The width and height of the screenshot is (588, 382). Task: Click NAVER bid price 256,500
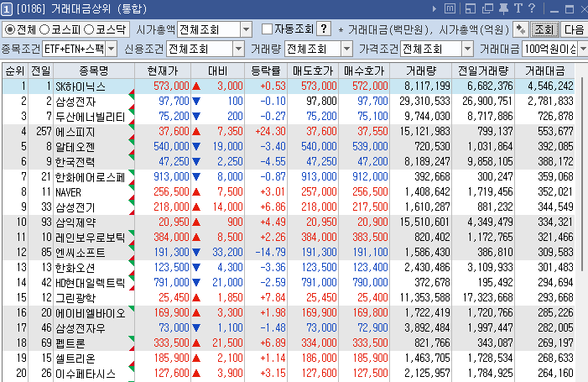[x=370, y=191]
